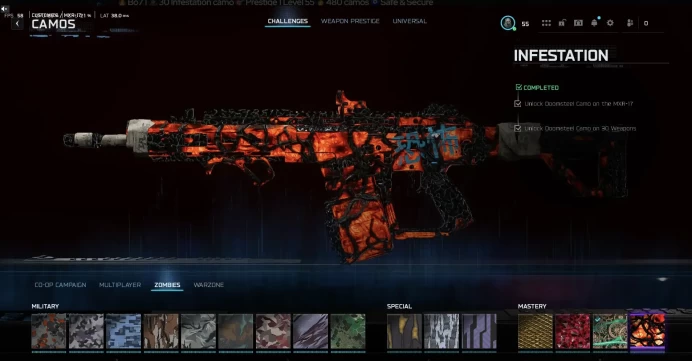Click the MILITARY category label

(x=45, y=306)
